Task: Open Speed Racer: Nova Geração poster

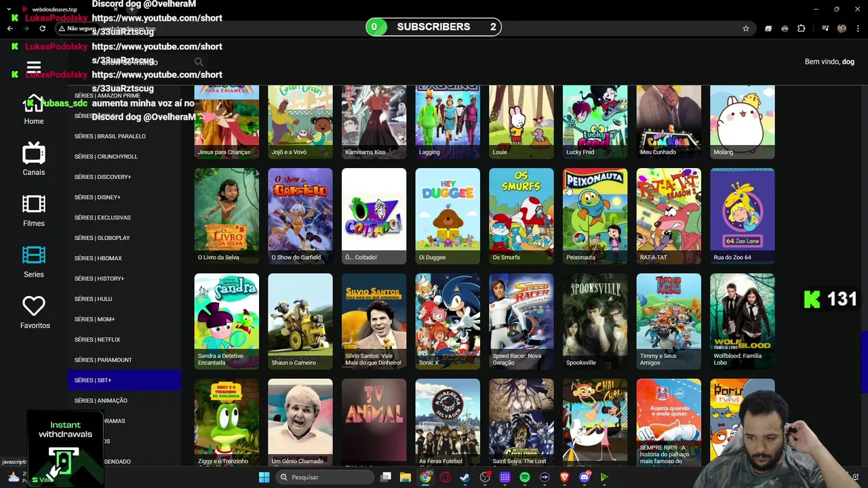Action: (x=521, y=321)
